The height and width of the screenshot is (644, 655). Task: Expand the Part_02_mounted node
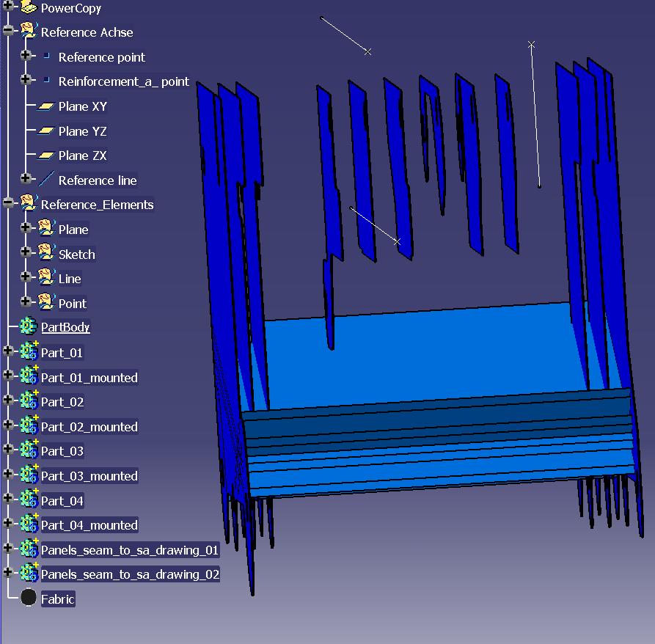tap(7, 425)
